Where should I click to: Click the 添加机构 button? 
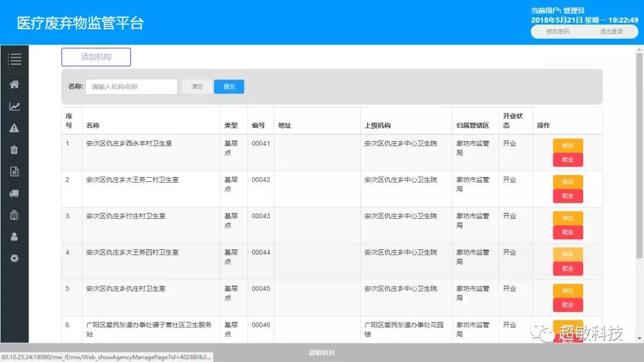pyautogui.click(x=96, y=57)
